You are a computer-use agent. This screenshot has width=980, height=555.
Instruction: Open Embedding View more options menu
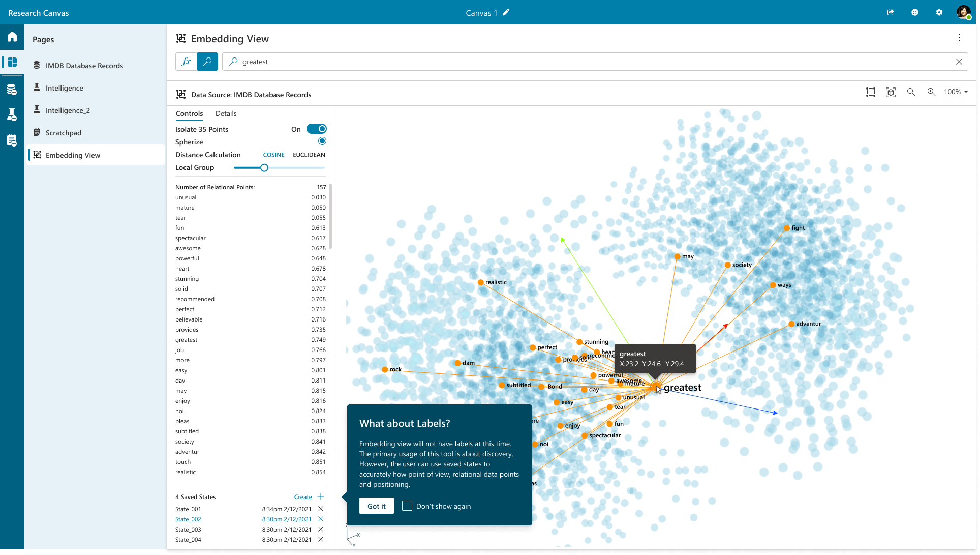[x=960, y=38]
